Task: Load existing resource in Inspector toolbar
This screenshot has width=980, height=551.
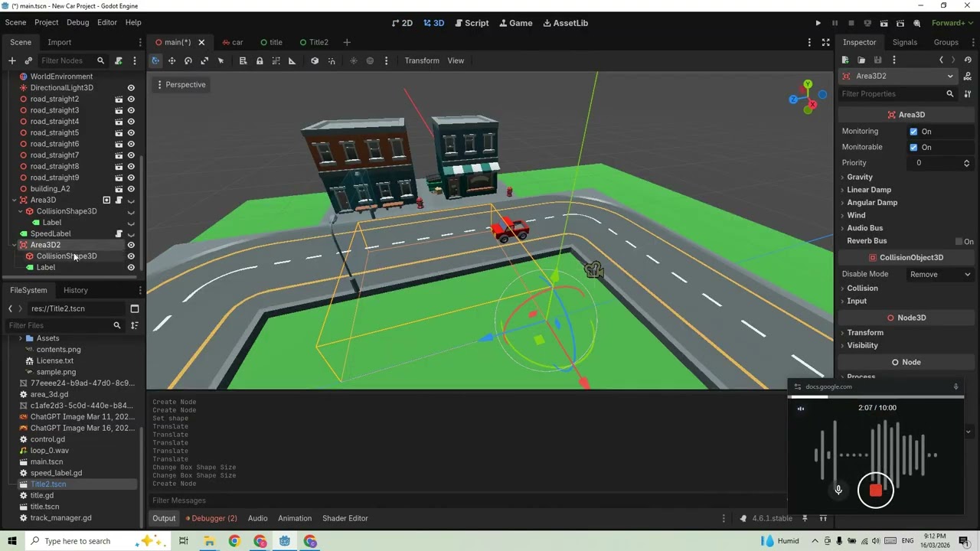Action: [x=861, y=60]
